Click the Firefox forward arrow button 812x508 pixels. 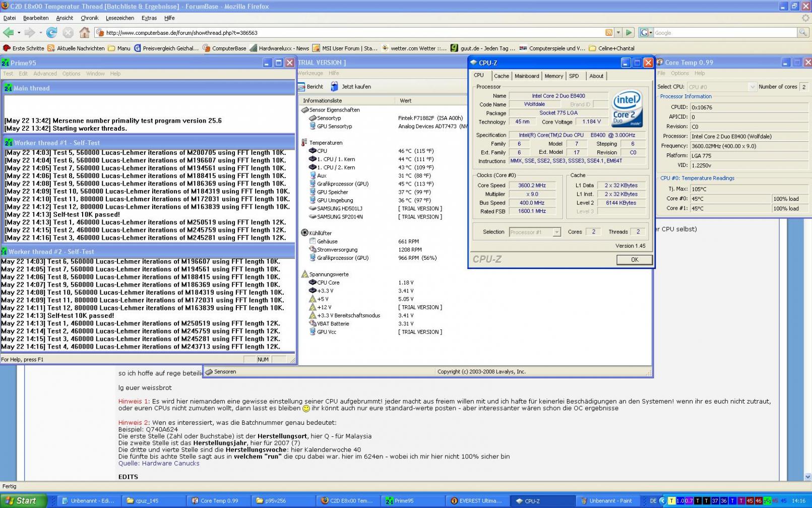tap(30, 33)
